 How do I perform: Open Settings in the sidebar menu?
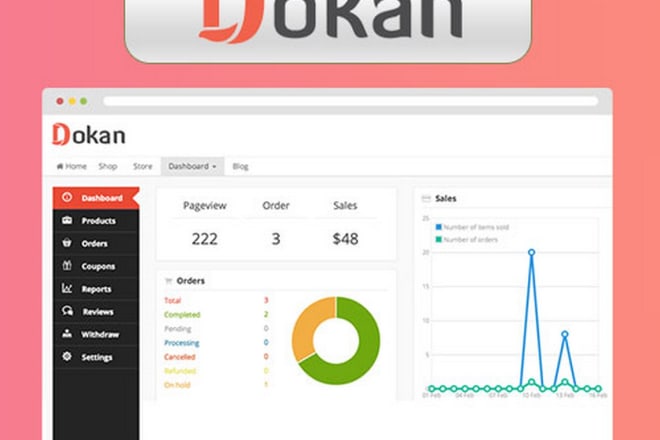[96, 357]
